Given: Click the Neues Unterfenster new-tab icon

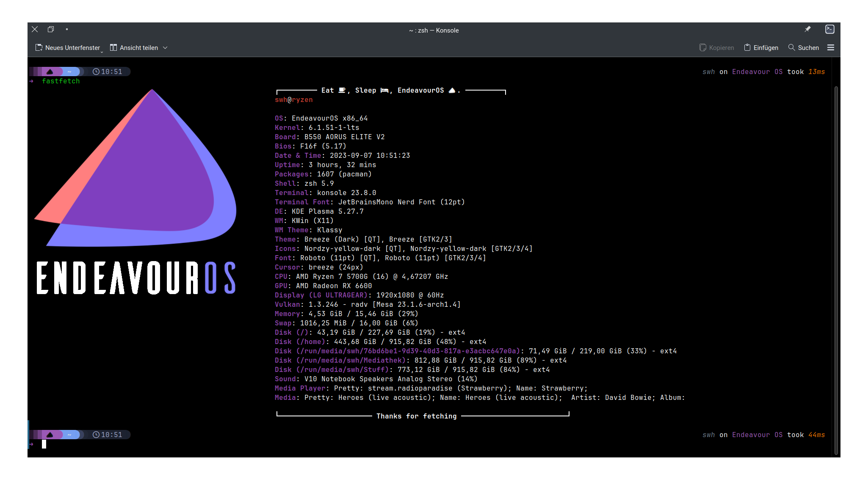Looking at the screenshot, I should [x=39, y=48].
